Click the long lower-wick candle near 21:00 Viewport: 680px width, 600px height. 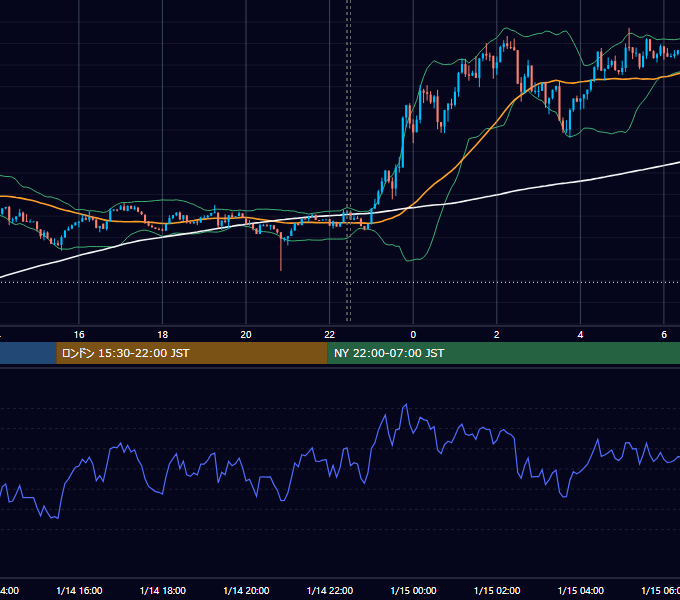281,251
